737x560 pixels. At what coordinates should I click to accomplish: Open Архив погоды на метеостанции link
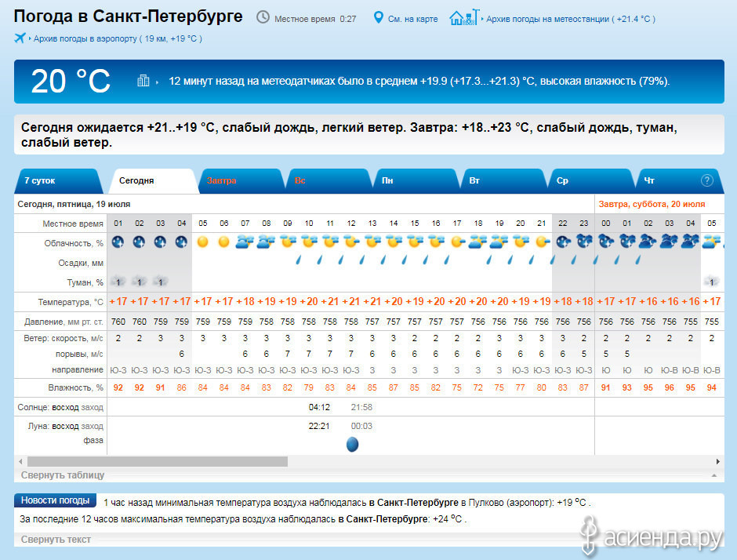571,19
